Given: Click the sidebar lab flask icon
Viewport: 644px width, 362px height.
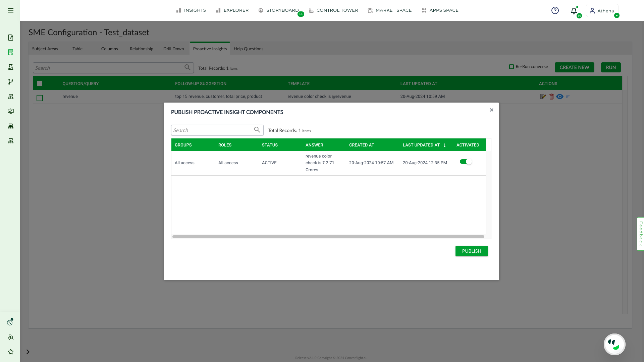Looking at the screenshot, I should (11, 67).
